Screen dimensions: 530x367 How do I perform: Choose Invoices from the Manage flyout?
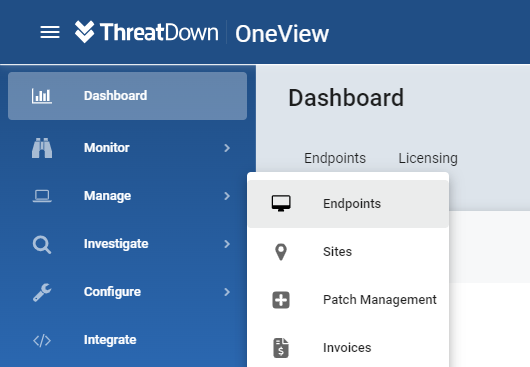pyautogui.click(x=348, y=348)
